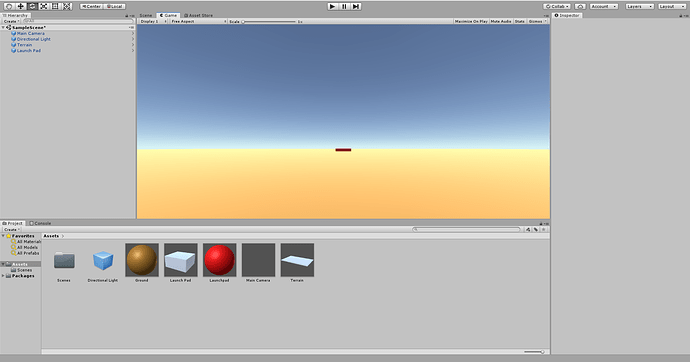Switch to the Scene tab
690x362 pixels.
(x=145, y=15)
